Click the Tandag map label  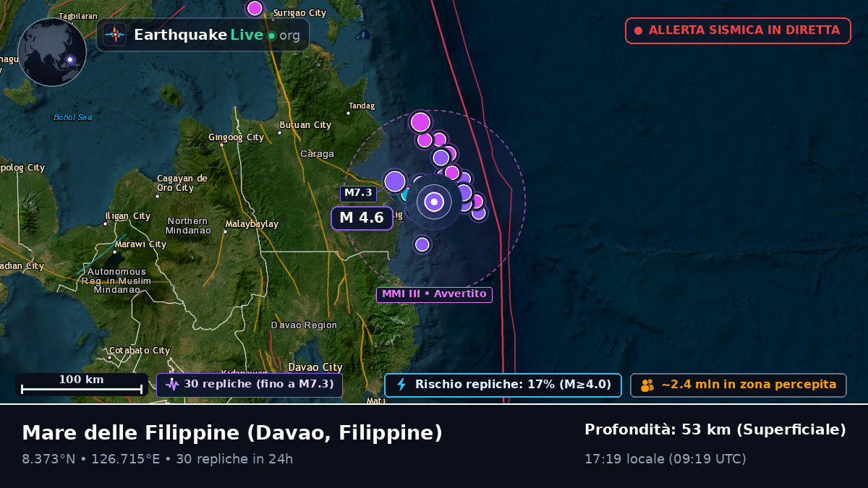pos(362,106)
